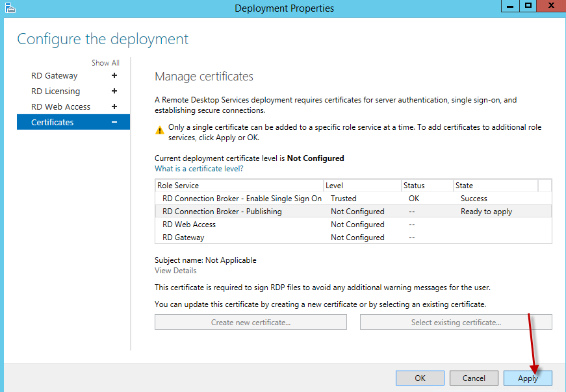Open the RD Web Access page
This screenshot has width=566, height=392.
pos(61,107)
